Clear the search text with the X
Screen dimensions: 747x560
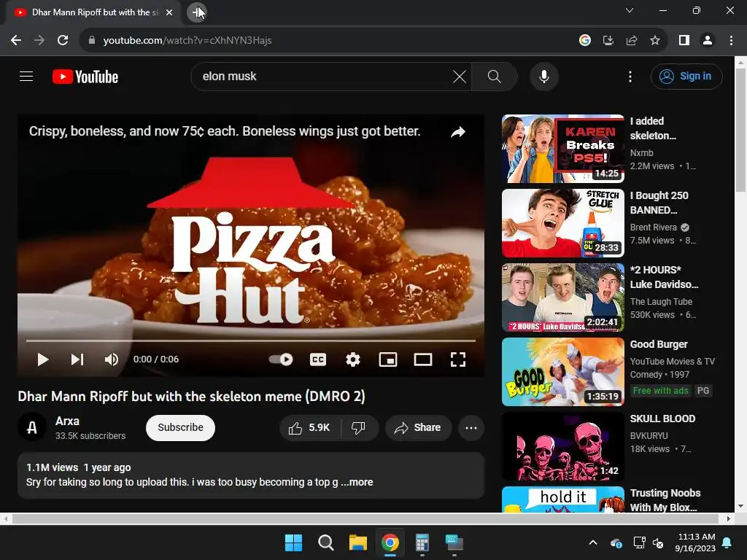tap(460, 76)
